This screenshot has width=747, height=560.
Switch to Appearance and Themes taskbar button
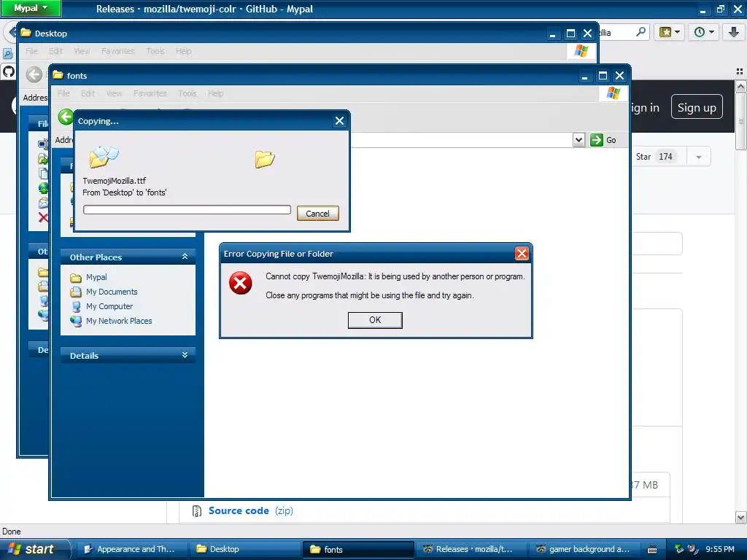(130, 549)
